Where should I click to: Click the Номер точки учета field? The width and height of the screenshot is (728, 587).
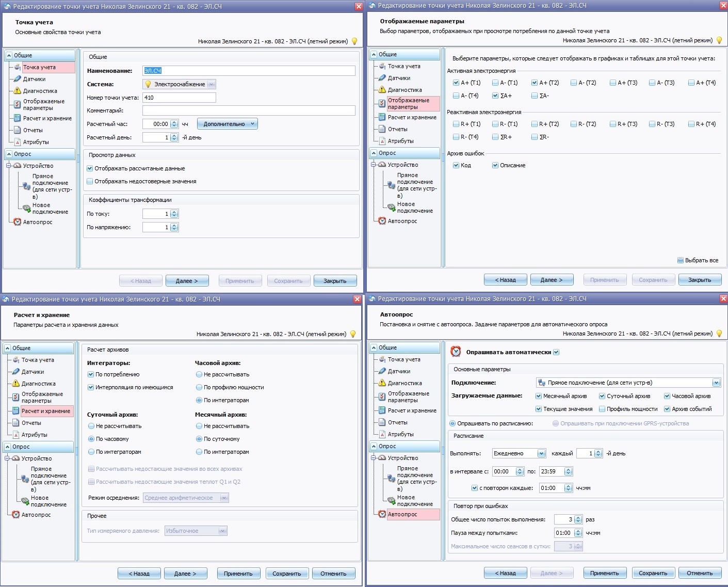(x=179, y=98)
